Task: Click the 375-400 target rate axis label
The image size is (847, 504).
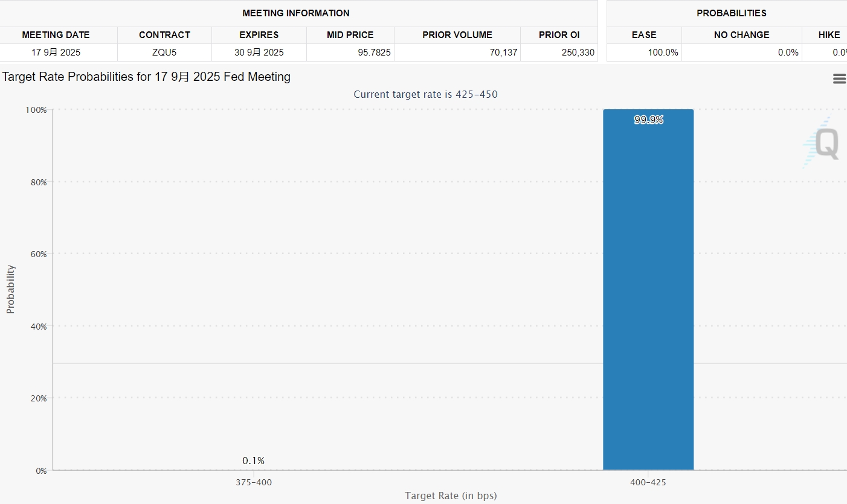Action: (x=254, y=482)
